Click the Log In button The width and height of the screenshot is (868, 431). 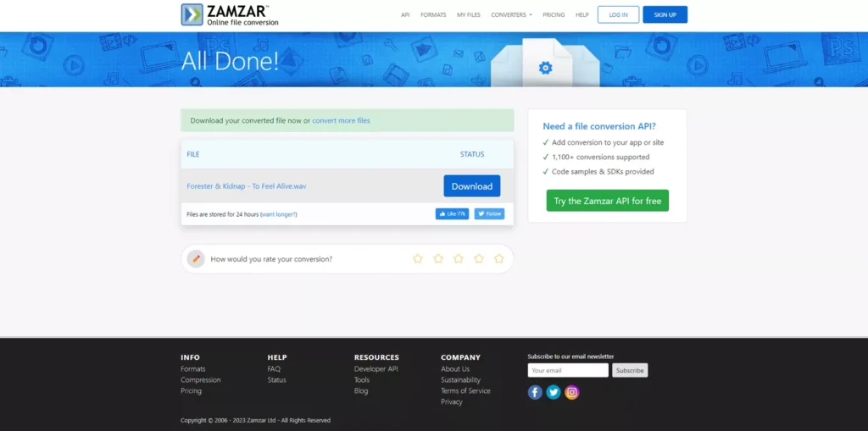pyautogui.click(x=618, y=14)
